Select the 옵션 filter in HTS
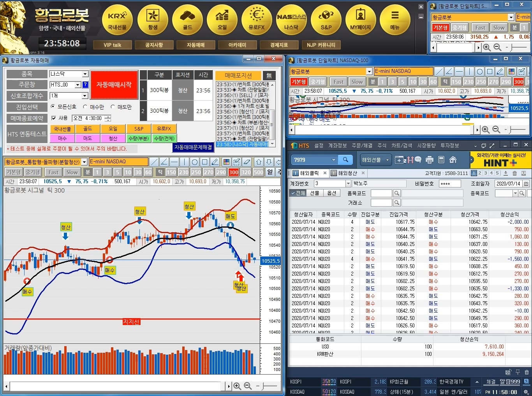 pyautogui.click(x=331, y=193)
